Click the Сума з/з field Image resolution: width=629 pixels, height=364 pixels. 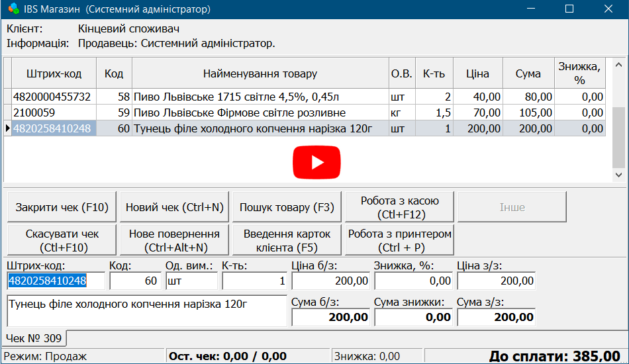click(x=496, y=317)
